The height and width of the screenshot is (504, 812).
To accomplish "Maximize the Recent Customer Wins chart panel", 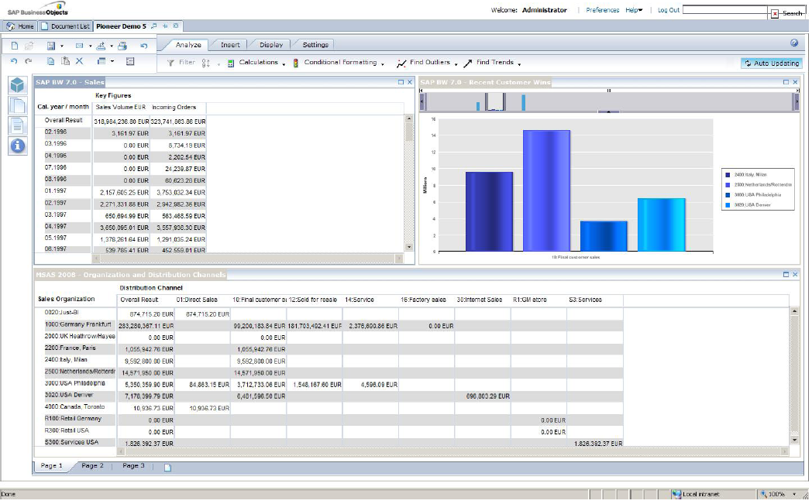I will tap(786, 81).
